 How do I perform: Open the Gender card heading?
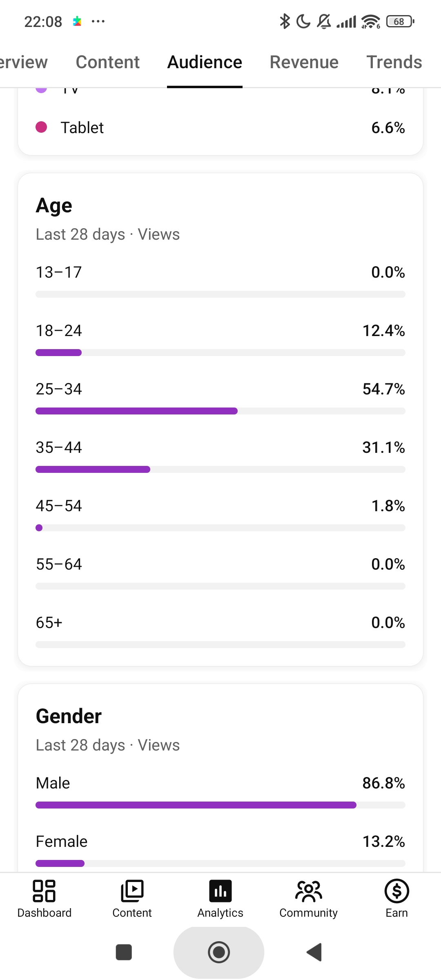point(69,716)
